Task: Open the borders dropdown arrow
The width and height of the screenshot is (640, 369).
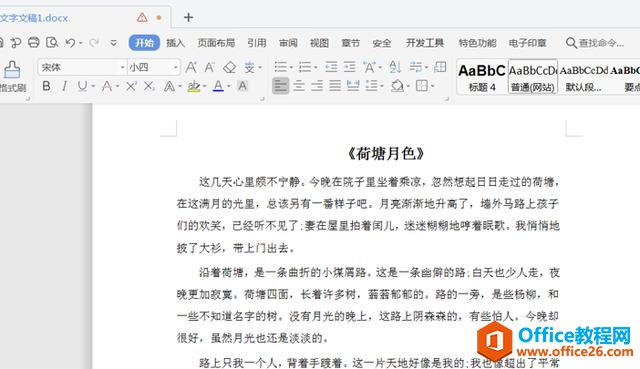Action: pyautogui.click(x=433, y=87)
